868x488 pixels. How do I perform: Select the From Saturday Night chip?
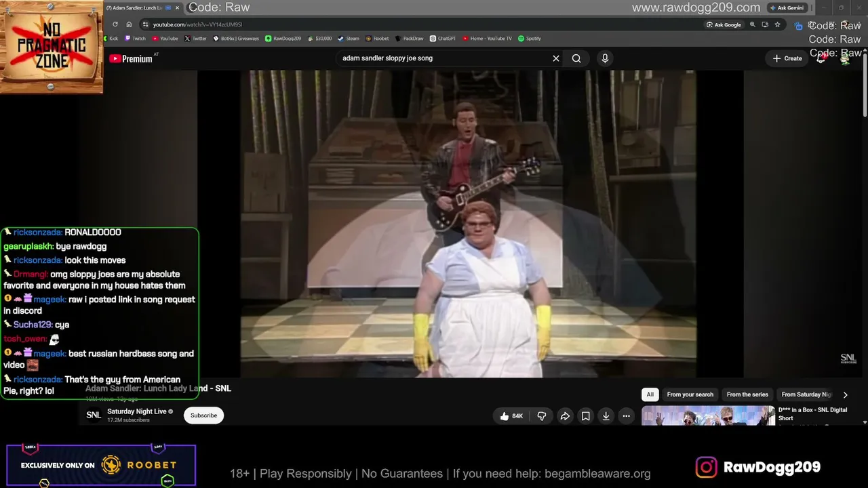click(806, 394)
